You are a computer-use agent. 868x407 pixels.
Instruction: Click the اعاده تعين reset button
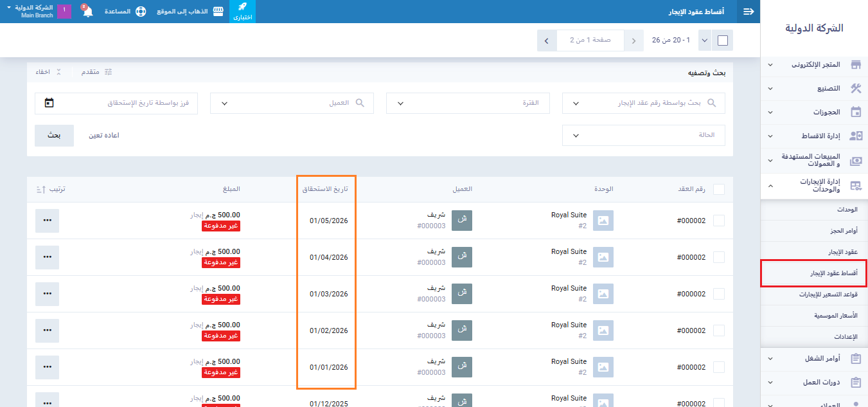[104, 136]
